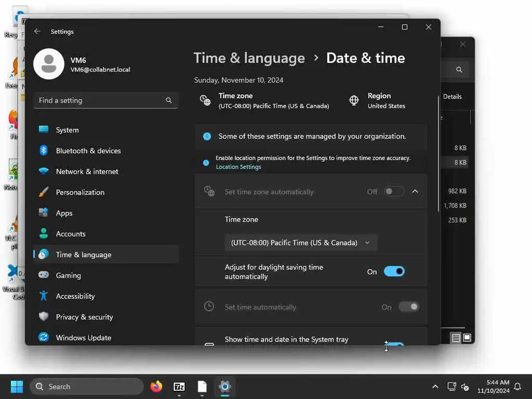Click the System monitor icon
This screenshot has height=399, width=532.
44,129
